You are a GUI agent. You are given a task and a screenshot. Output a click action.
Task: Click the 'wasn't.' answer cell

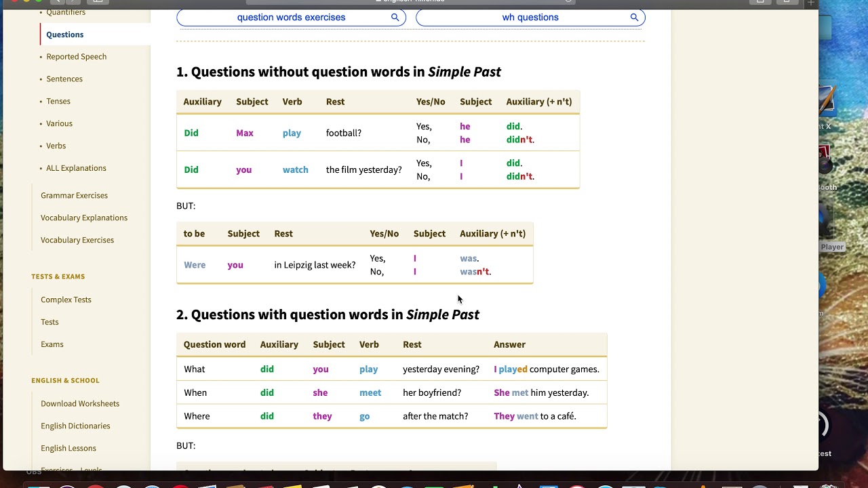(x=475, y=272)
